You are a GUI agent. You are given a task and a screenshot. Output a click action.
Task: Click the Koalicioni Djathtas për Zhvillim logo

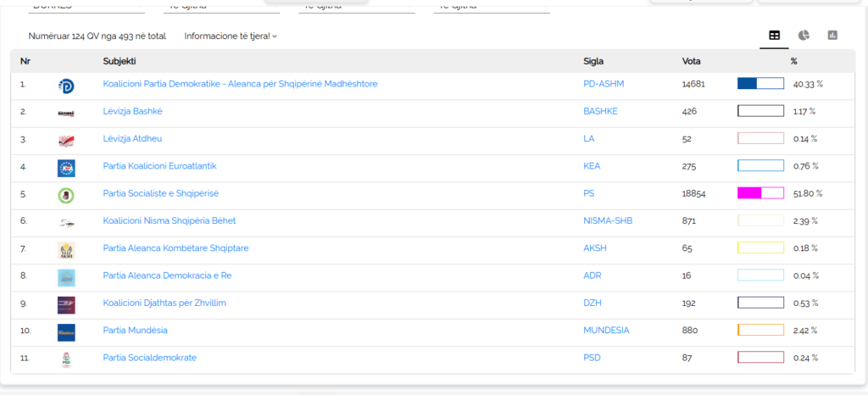click(66, 304)
